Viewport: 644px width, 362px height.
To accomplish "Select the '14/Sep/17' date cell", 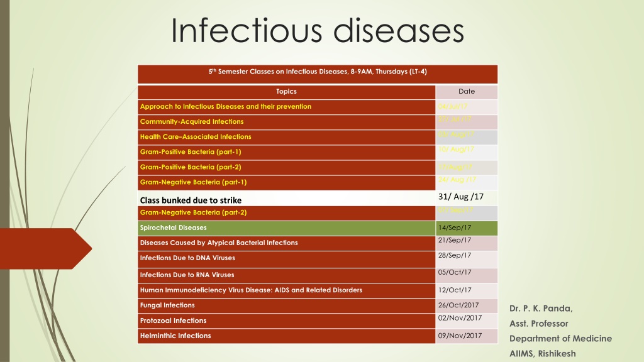I will tap(467, 228).
